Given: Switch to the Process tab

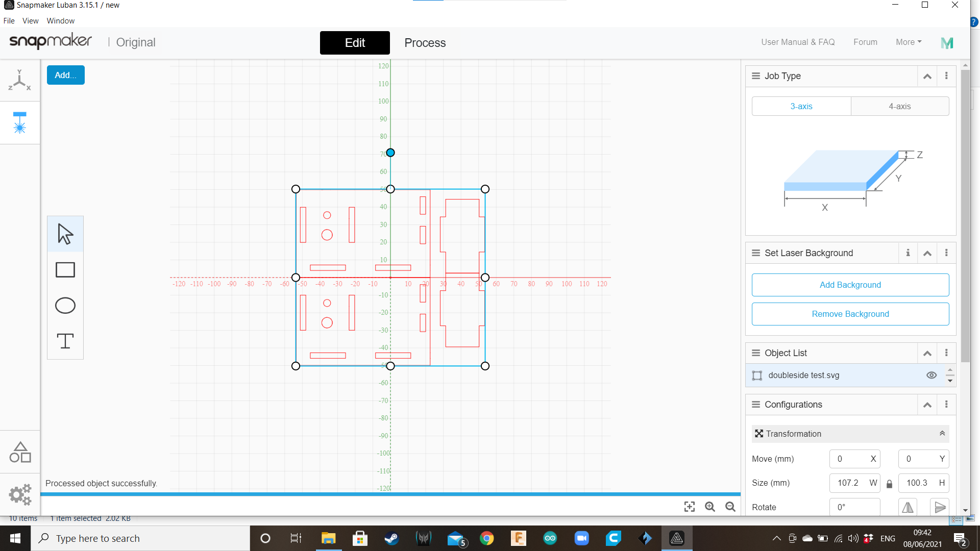Looking at the screenshot, I should pos(425,42).
